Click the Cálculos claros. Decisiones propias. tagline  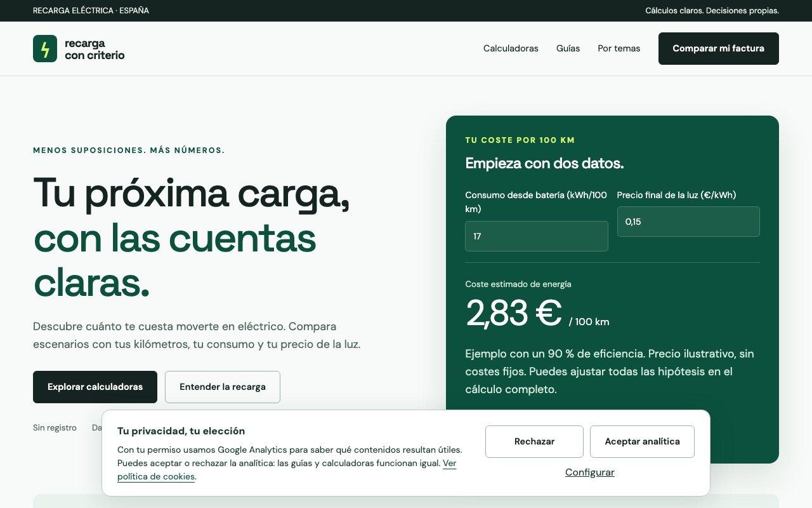[712, 11]
